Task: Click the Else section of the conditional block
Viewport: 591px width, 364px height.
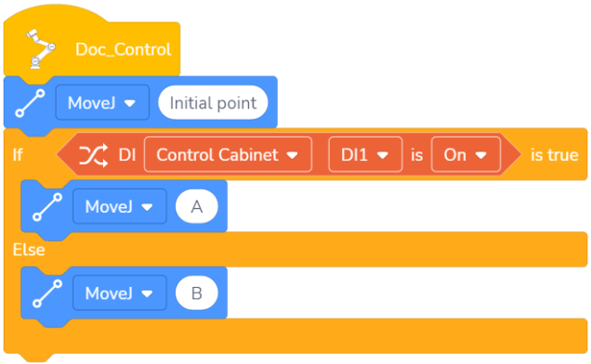Action: coord(29,250)
